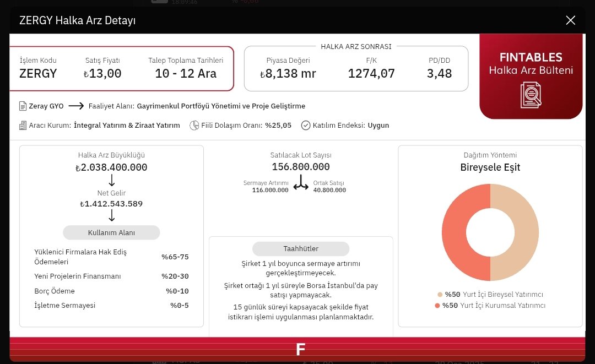Select the ₺13,00 satış fiyatı value
Viewport: 595px width, 364px height.
[102, 74]
